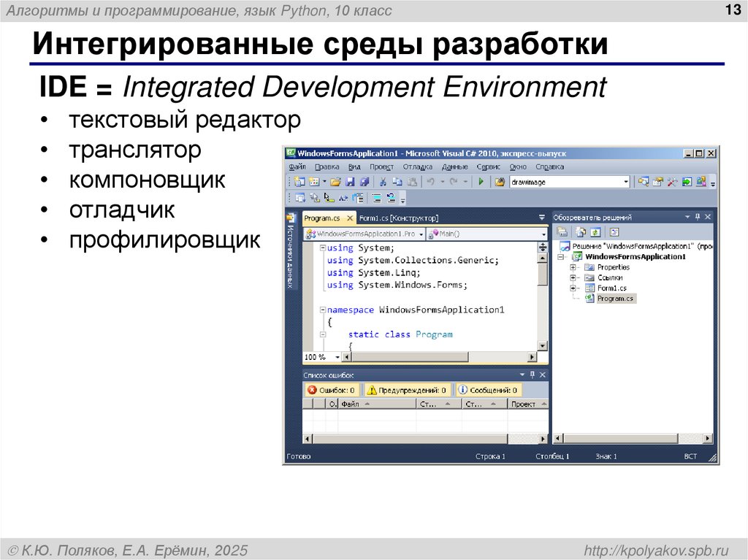Start debugging with the green Run arrow

coord(481,183)
